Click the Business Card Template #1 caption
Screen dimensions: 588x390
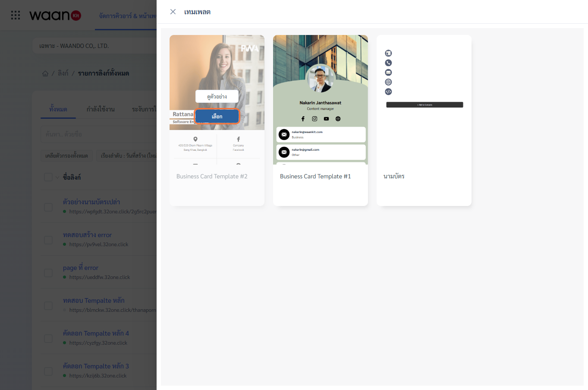pyautogui.click(x=315, y=176)
